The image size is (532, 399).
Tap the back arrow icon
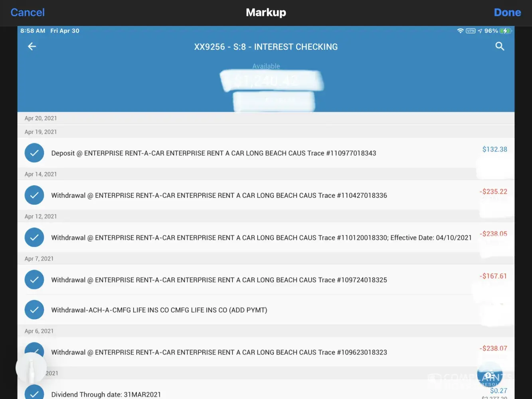[32, 47]
